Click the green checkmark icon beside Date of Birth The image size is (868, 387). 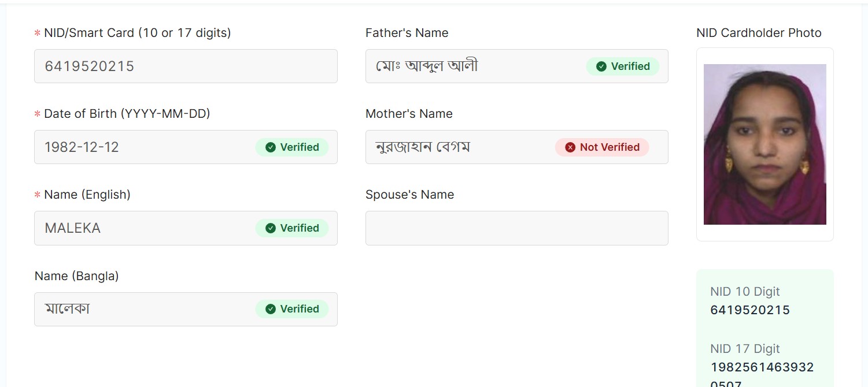tap(270, 147)
